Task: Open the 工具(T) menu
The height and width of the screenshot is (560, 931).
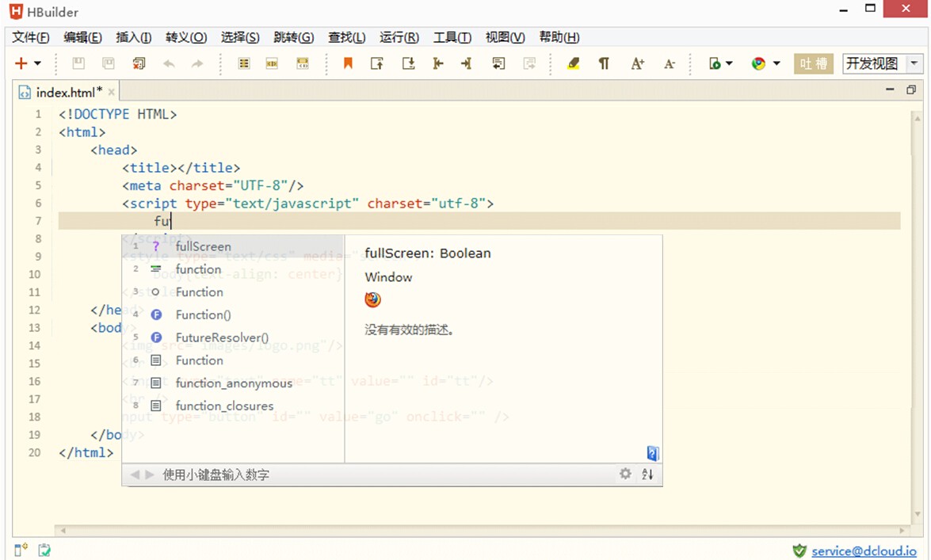Action: (452, 36)
